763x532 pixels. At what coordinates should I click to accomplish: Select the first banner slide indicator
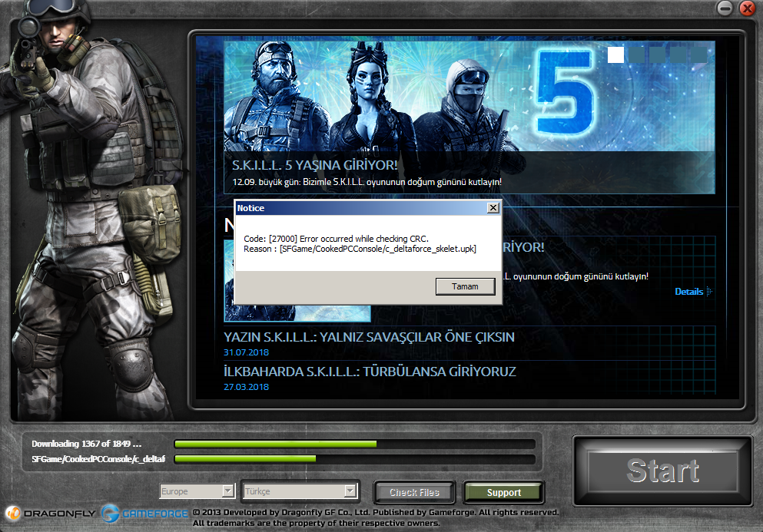pyautogui.click(x=615, y=55)
